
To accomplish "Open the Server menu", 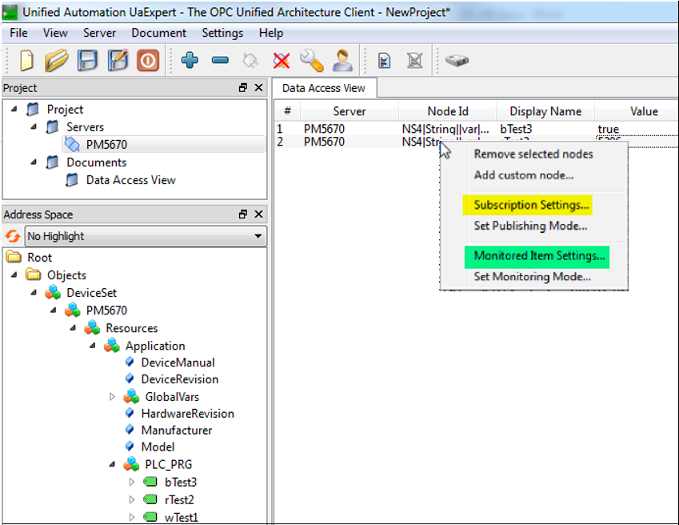I will pos(100,33).
